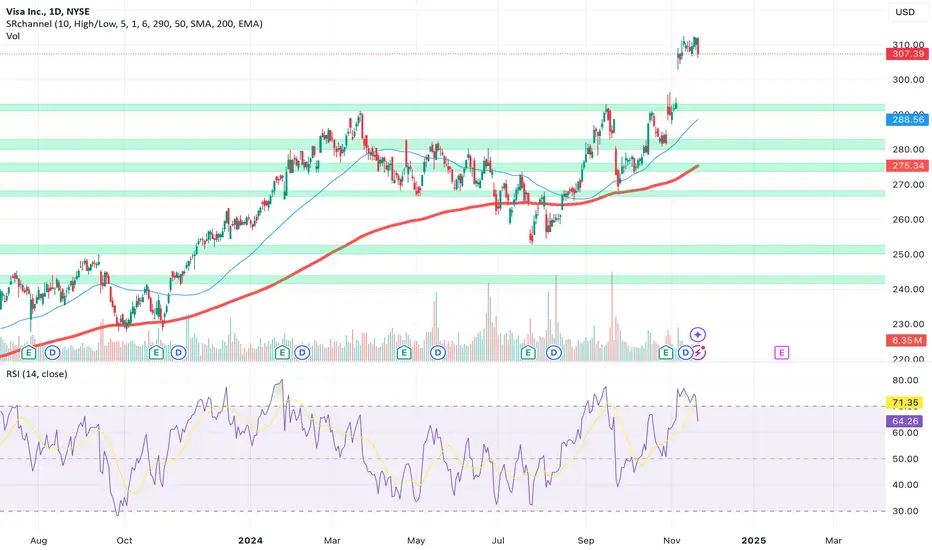This screenshot has height=550, width=932.
Task: Open dividend D marker between Oct and 2024
Action: (x=178, y=353)
